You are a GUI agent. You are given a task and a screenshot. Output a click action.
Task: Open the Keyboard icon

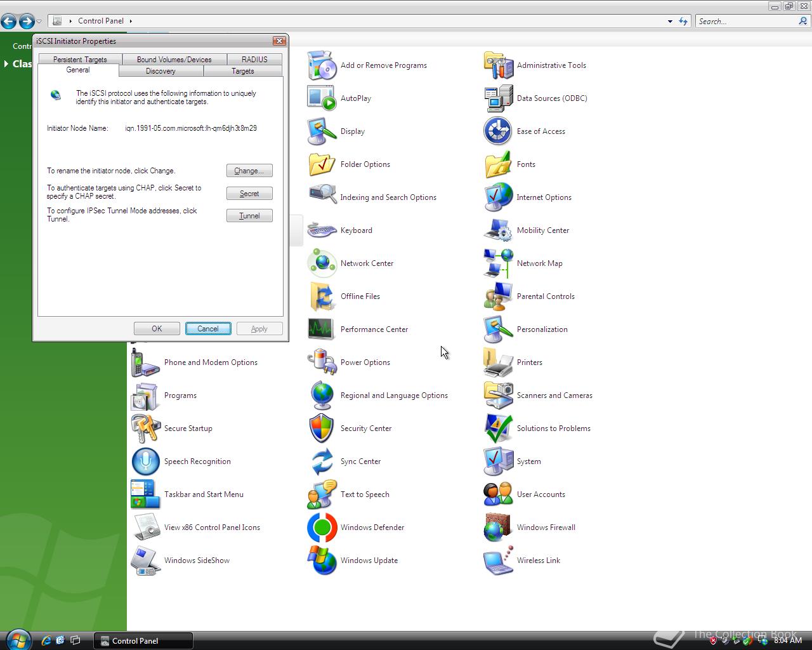click(x=322, y=230)
